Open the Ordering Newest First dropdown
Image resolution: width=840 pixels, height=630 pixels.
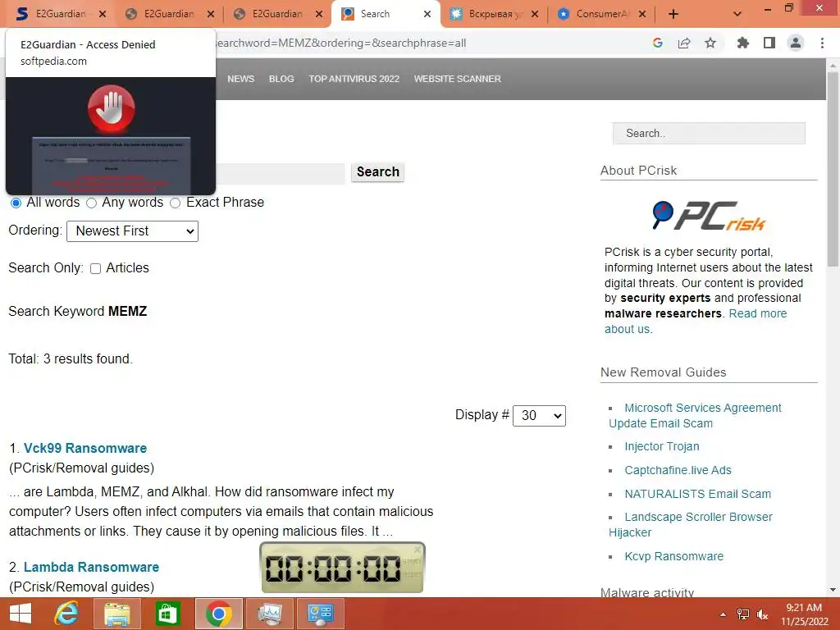[x=132, y=231]
